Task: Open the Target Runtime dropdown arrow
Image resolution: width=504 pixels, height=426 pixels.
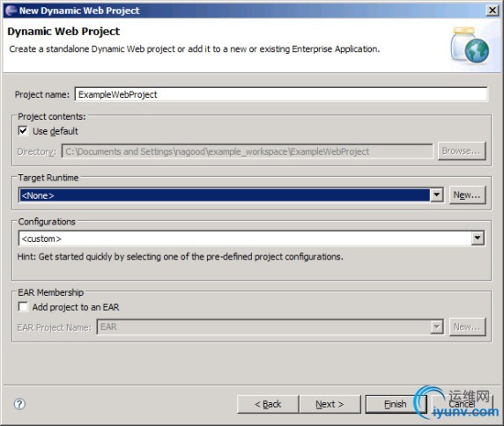Action: (436, 195)
